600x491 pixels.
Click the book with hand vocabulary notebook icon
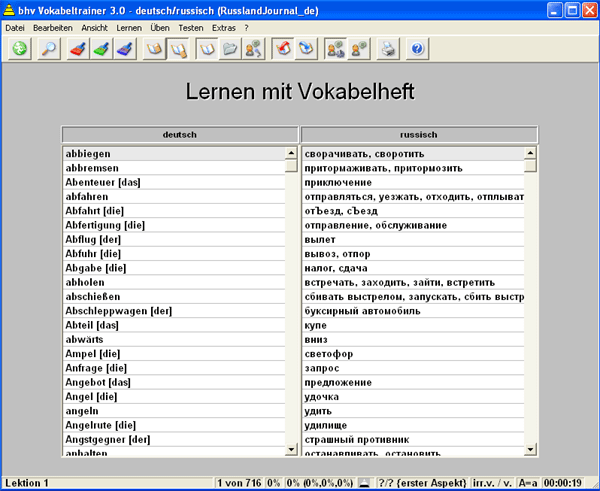[x=178, y=49]
